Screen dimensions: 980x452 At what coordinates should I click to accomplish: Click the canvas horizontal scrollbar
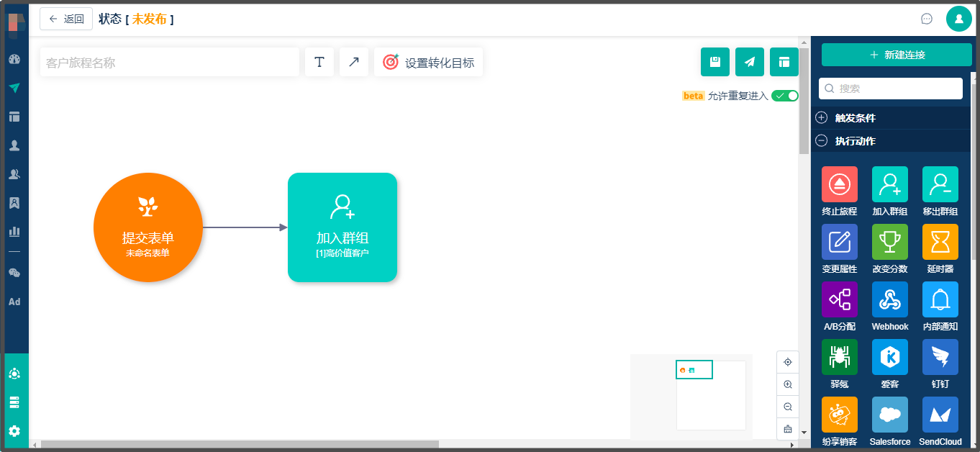tap(240, 444)
